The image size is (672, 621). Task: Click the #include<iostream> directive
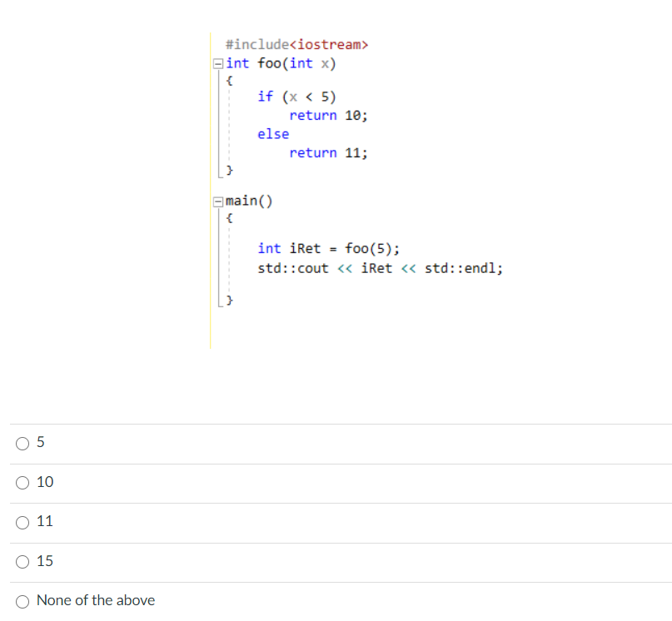click(x=296, y=44)
